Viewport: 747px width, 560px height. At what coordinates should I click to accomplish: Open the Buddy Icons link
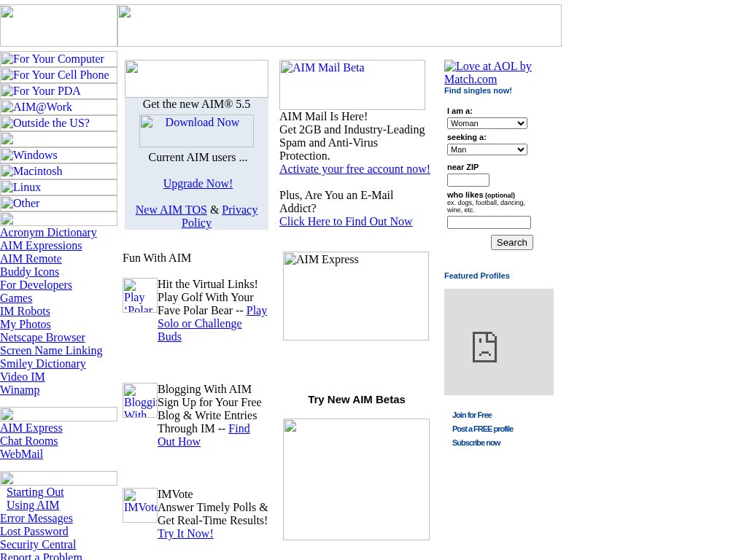pos(29,272)
